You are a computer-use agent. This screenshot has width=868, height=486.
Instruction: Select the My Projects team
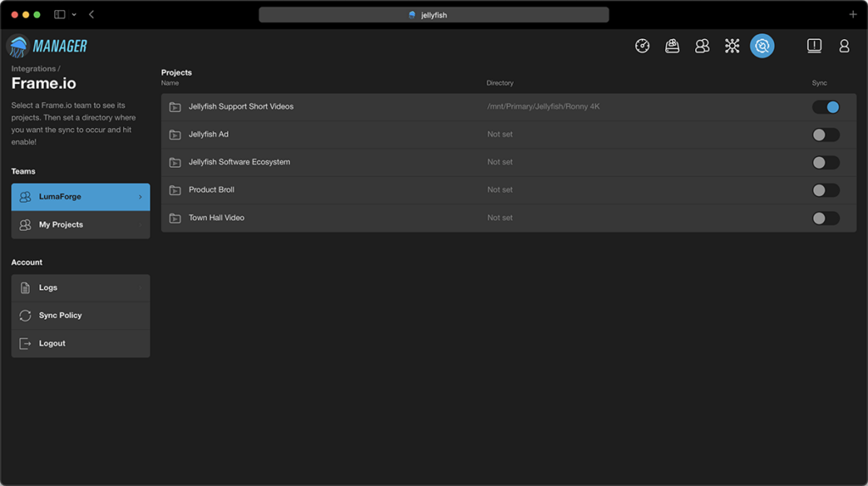[x=81, y=225]
